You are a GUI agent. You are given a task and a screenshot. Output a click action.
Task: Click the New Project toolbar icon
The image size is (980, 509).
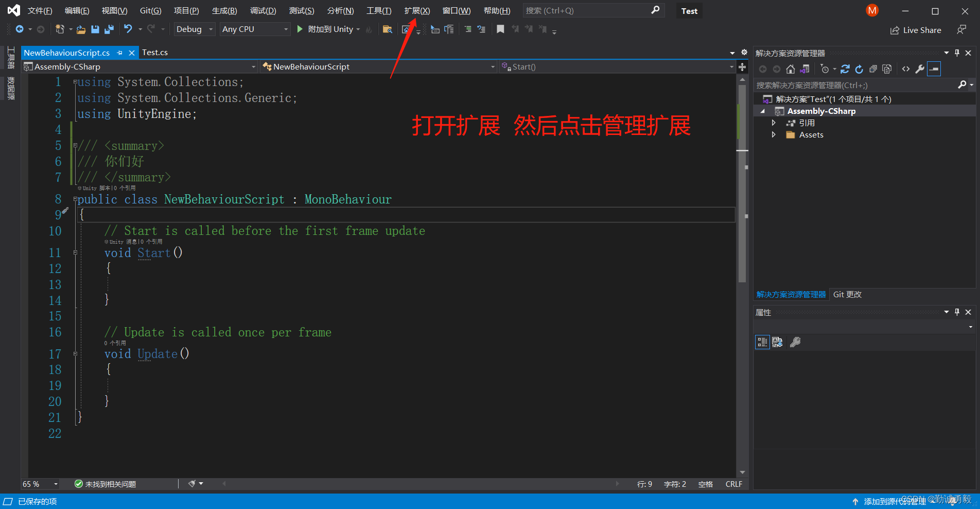click(x=60, y=29)
